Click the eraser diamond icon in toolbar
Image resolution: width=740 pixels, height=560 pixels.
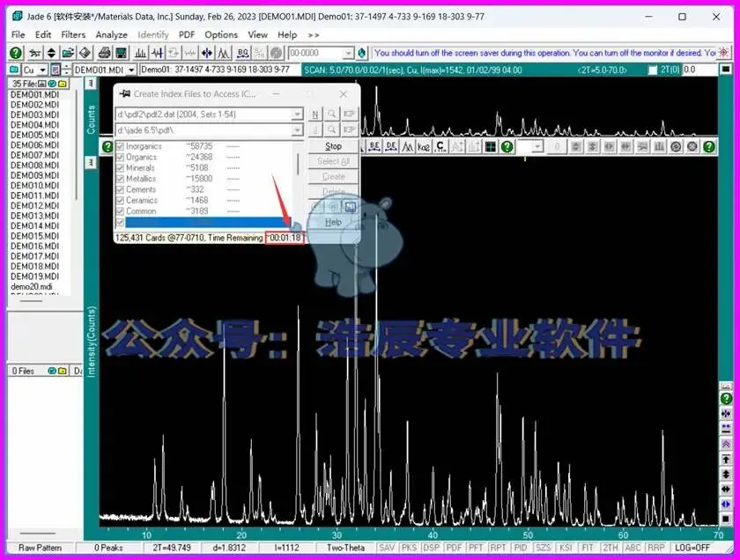pos(85,53)
